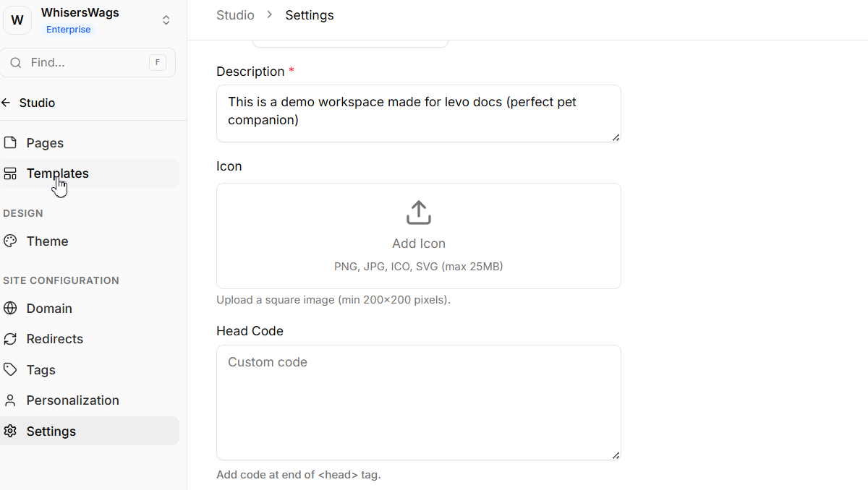Click the Redirects arrows icon
Viewport: 868px width, 490px height.
tap(10, 339)
